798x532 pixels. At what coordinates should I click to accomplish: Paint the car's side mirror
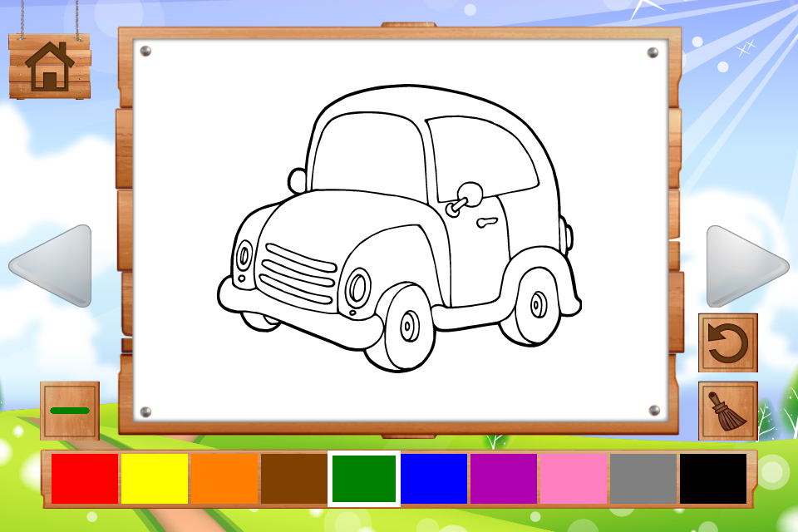tap(470, 194)
